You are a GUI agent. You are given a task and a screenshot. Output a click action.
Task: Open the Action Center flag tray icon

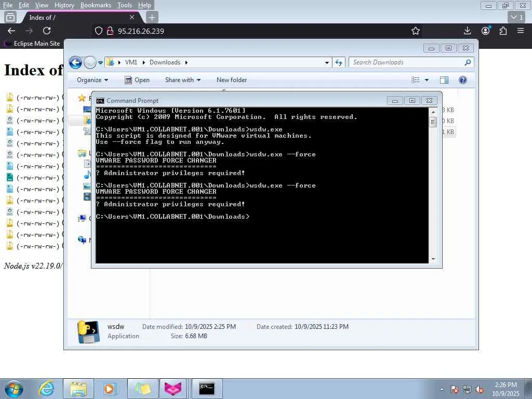coord(455,390)
